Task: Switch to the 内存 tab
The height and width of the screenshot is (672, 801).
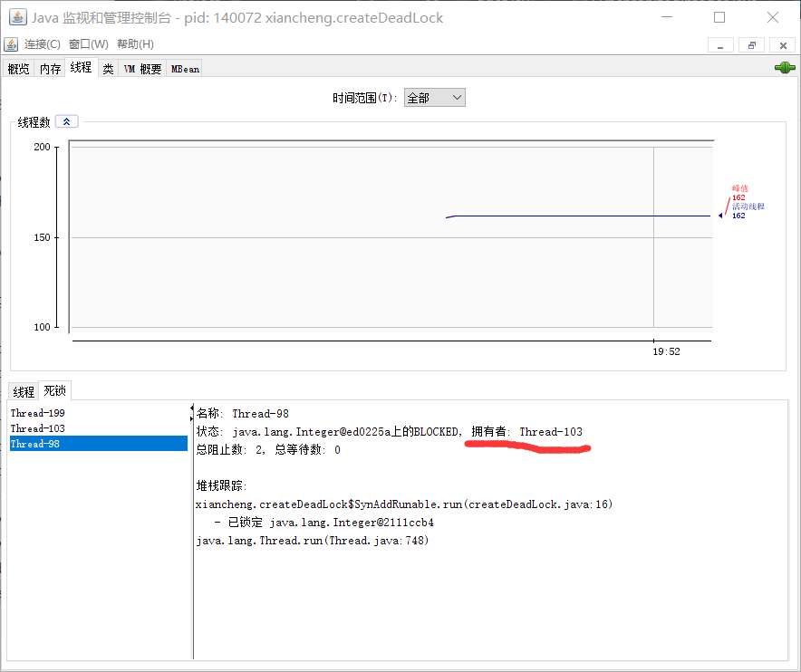Action: point(50,69)
